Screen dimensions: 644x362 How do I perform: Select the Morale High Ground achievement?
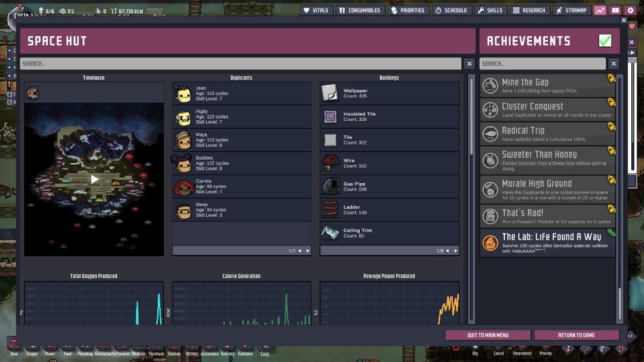547,190
